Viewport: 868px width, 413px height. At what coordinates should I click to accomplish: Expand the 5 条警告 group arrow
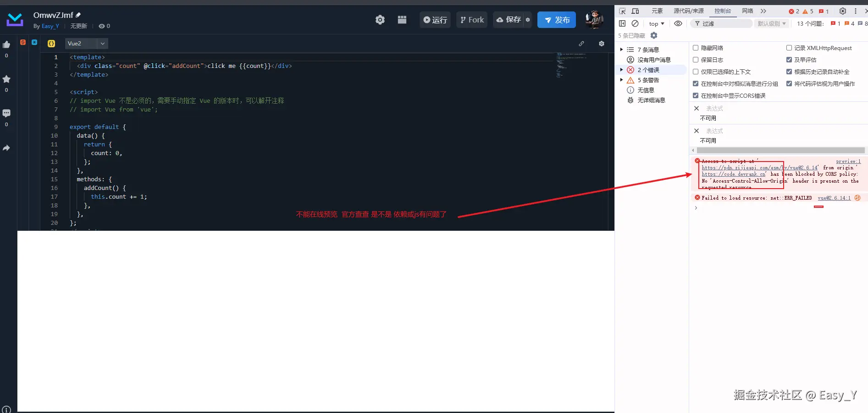point(621,80)
